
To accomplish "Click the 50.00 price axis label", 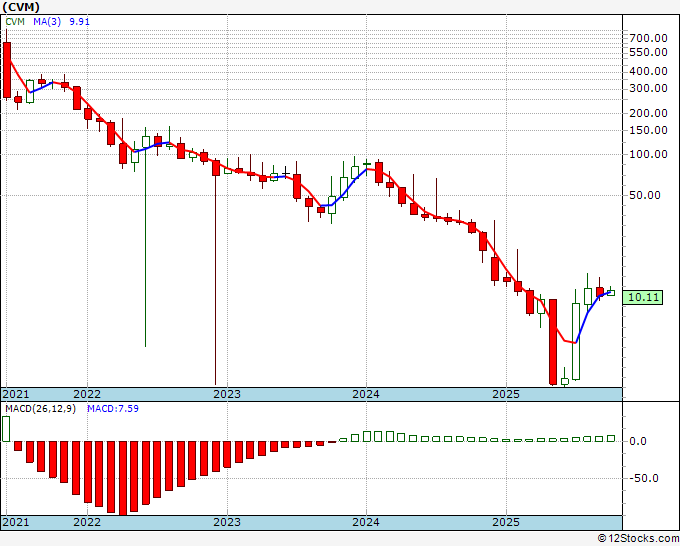I will coord(645,196).
